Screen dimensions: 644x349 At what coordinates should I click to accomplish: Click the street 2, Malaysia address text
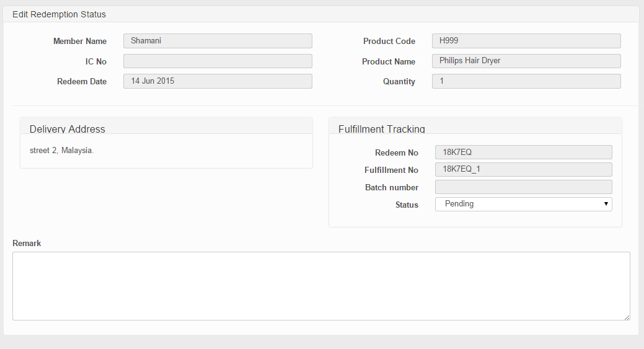tap(61, 151)
